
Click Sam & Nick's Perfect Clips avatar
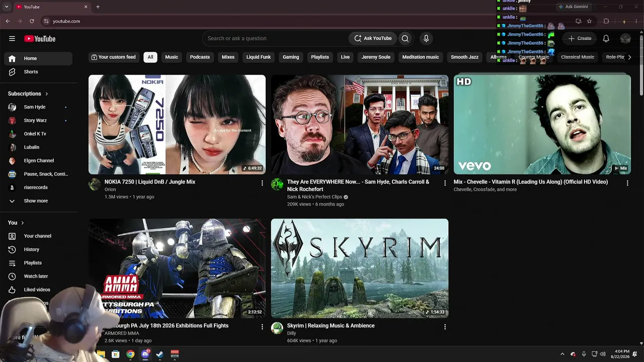[x=277, y=184]
